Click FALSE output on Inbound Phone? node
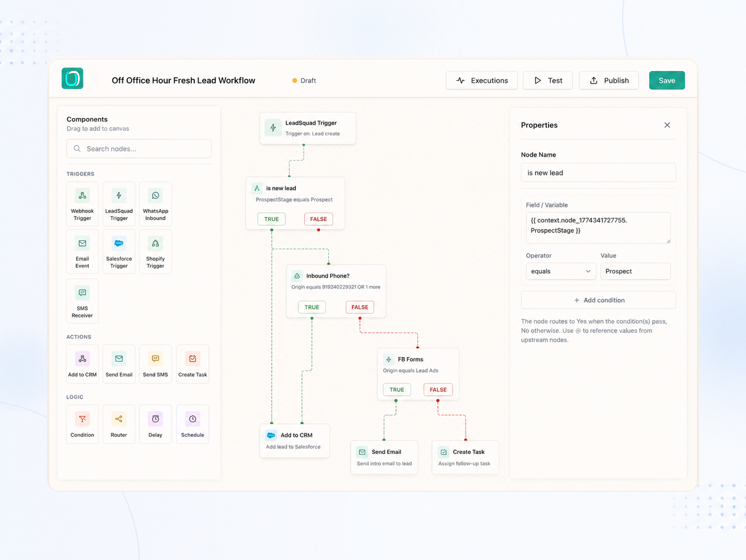The height and width of the screenshot is (560, 746). click(x=360, y=307)
